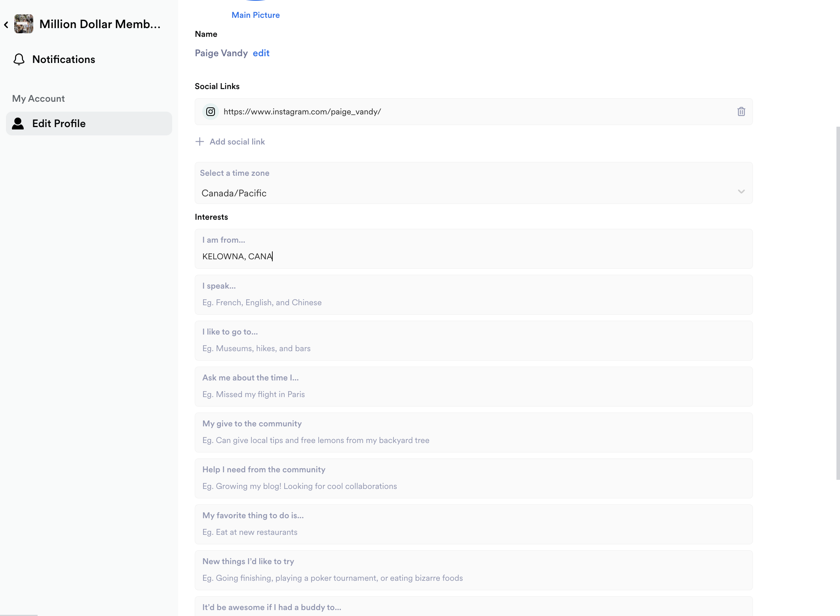Click the I like to go to... field

pos(473,341)
